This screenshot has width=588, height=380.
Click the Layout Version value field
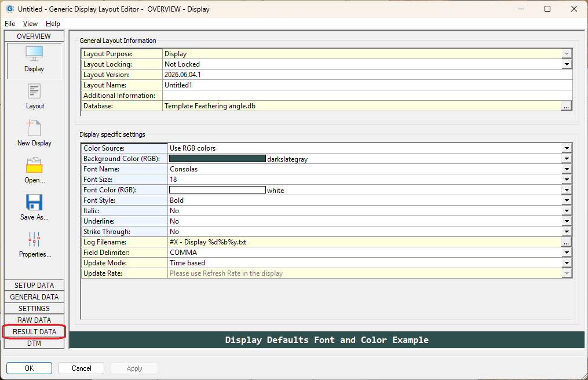(x=367, y=75)
